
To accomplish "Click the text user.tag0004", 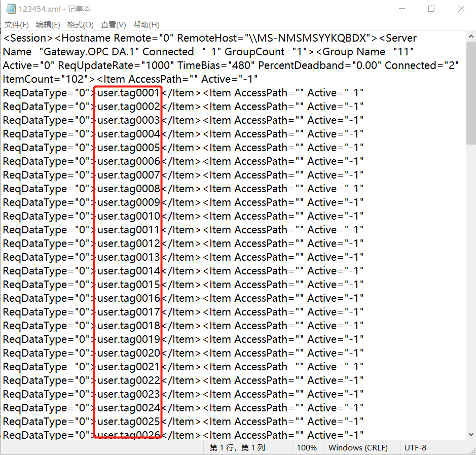I will [128, 134].
